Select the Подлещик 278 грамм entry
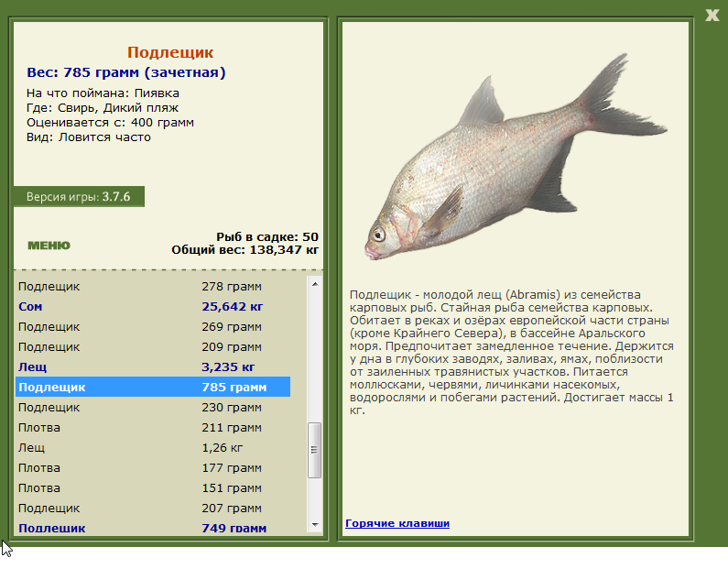 coord(153,286)
